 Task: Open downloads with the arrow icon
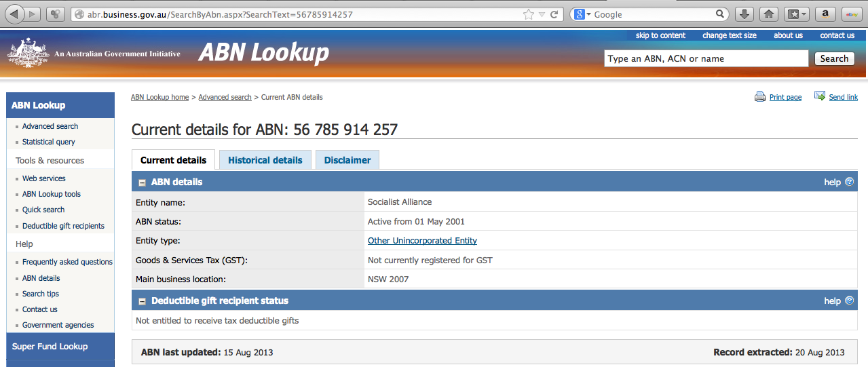pyautogui.click(x=744, y=14)
